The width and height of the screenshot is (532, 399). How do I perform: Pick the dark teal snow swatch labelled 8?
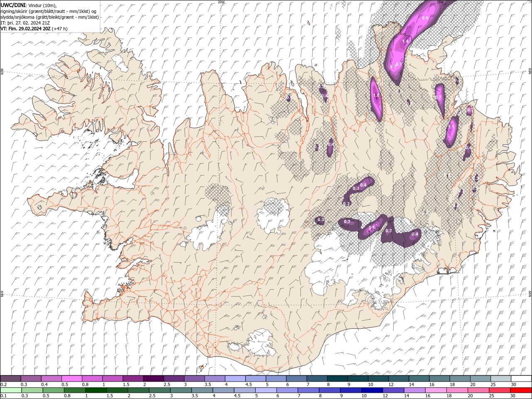pos(337,379)
